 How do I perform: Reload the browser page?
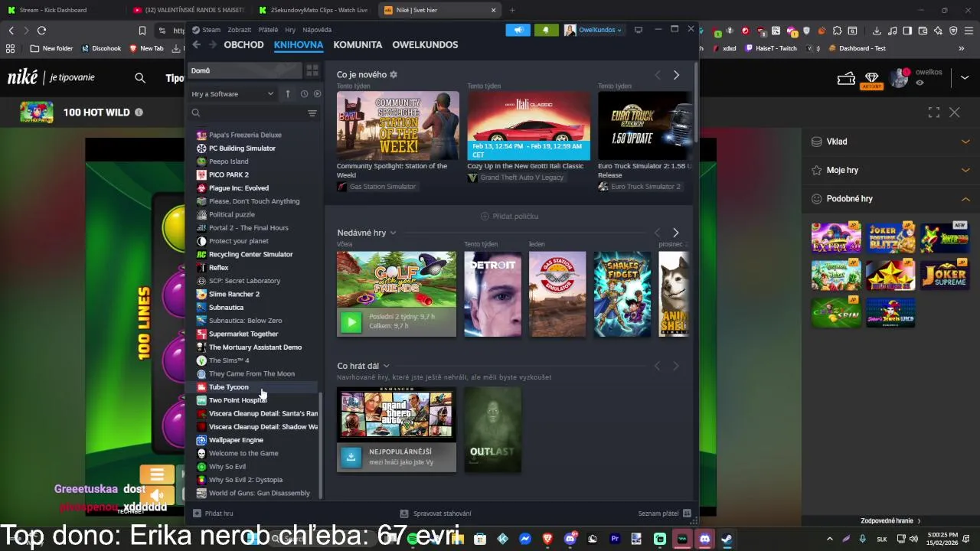pos(41,31)
